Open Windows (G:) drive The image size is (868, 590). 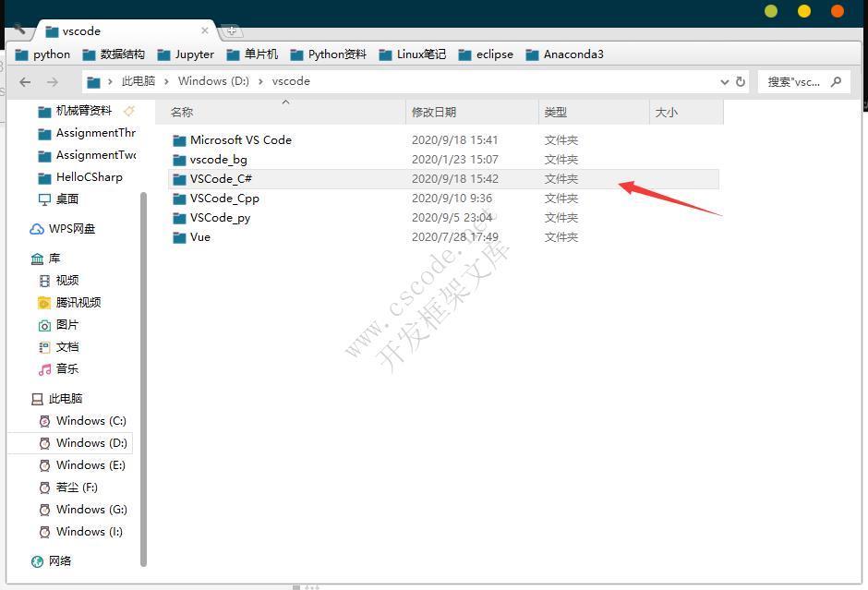pos(83,509)
